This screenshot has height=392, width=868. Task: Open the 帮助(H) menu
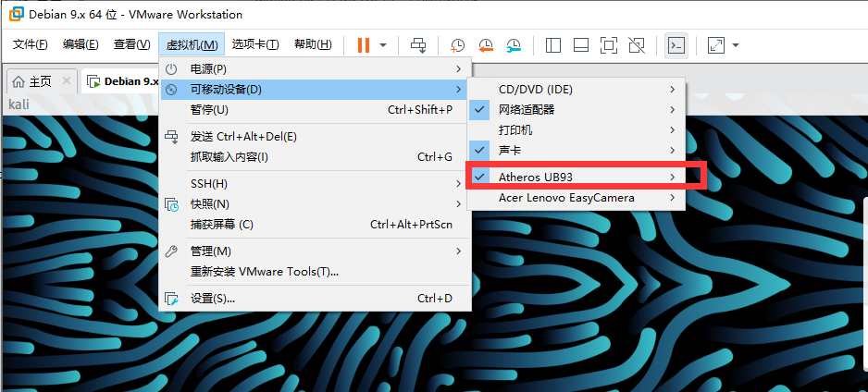pyautogui.click(x=313, y=44)
